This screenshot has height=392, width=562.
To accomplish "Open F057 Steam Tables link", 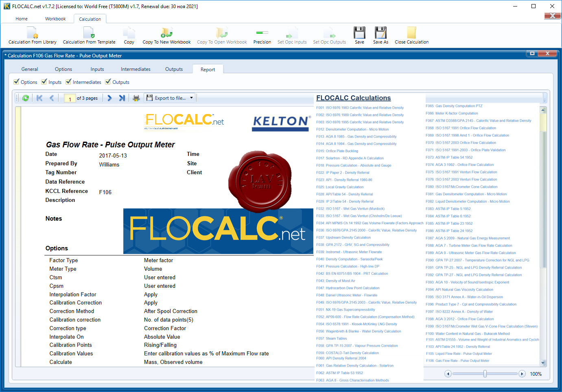I will point(331,339).
